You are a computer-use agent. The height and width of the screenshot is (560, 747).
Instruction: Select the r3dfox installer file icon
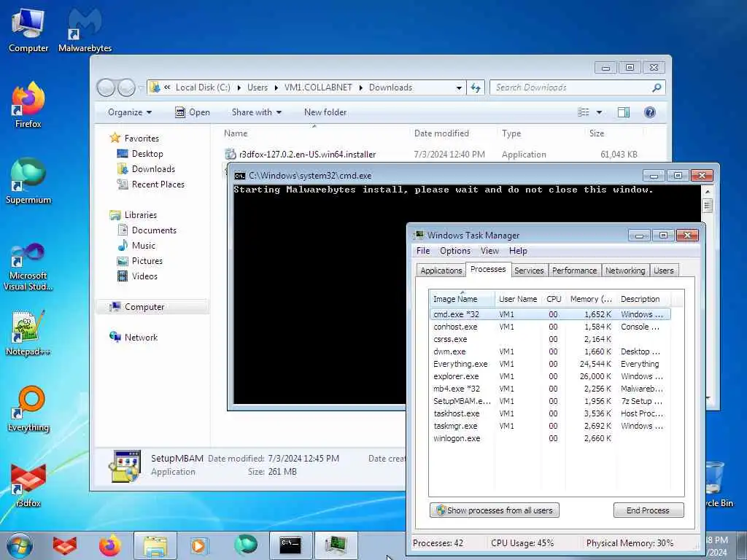(x=231, y=155)
